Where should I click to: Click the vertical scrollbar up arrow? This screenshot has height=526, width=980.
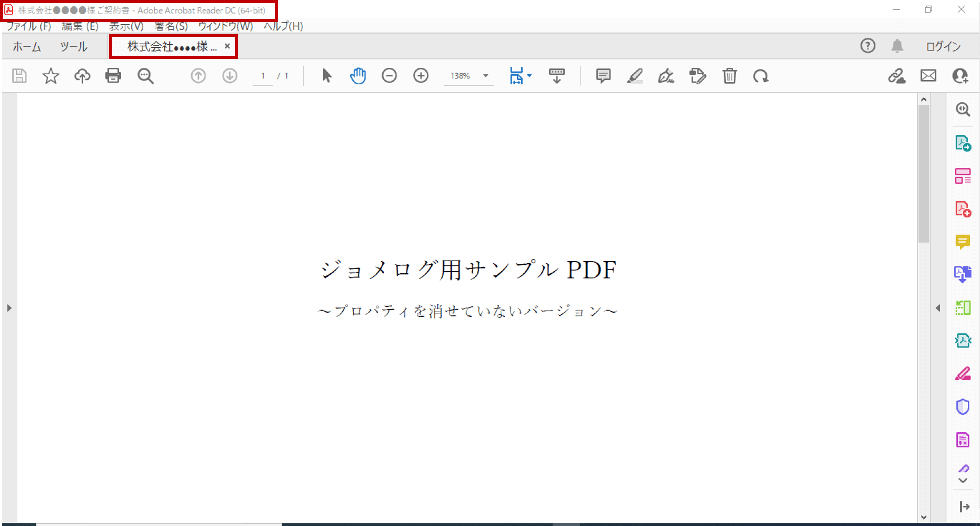point(924,100)
